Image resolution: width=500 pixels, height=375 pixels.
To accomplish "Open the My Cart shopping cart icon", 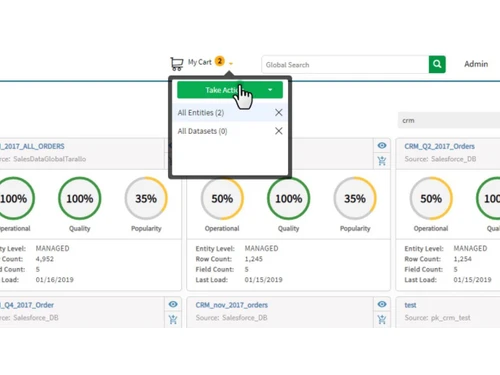I will [177, 64].
